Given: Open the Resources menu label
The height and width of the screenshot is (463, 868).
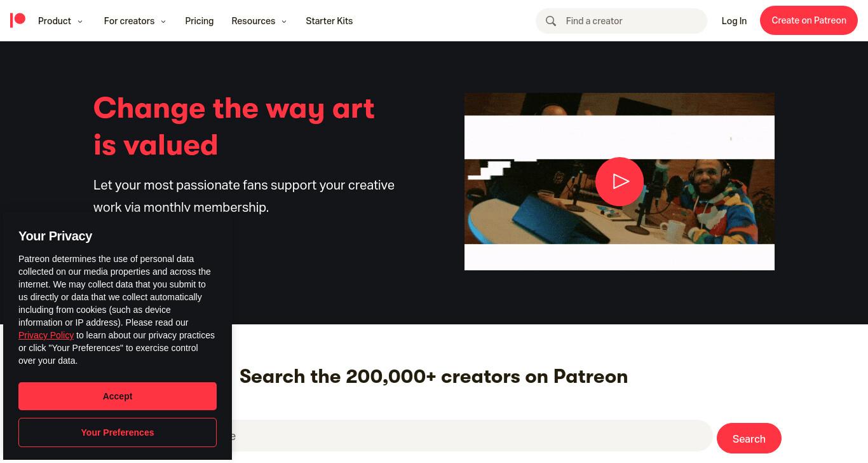Looking at the screenshot, I should [x=254, y=21].
